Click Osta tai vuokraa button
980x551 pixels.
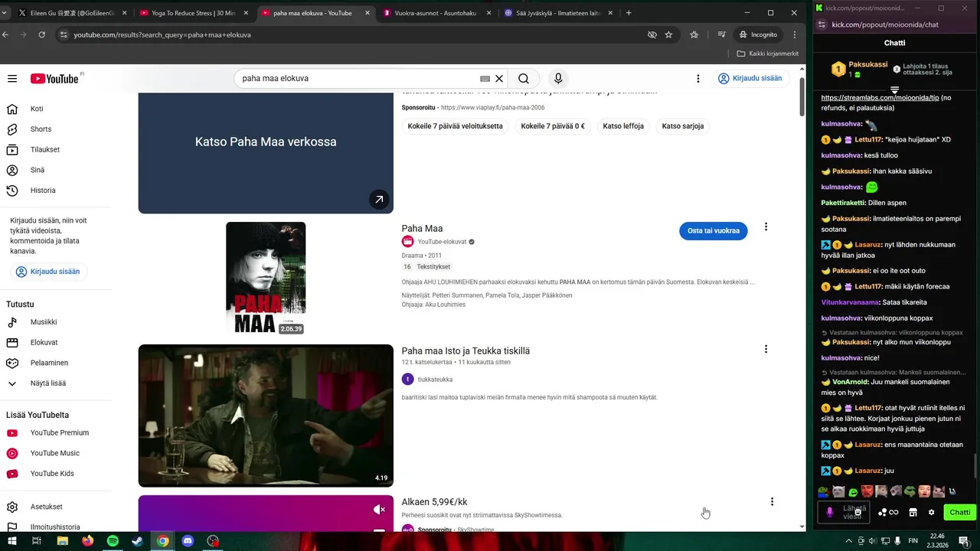point(713,230)
